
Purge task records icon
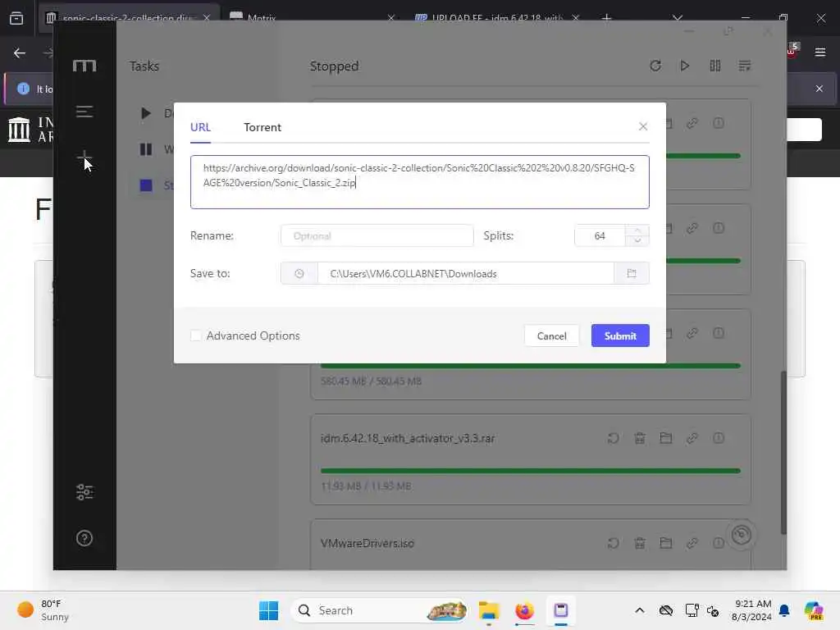pos(744,66)
